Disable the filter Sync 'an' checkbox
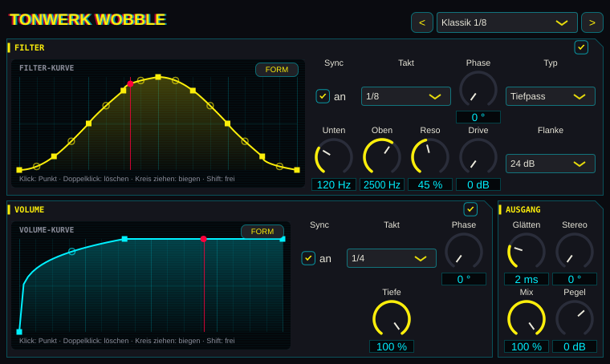 tap(323, 96)
